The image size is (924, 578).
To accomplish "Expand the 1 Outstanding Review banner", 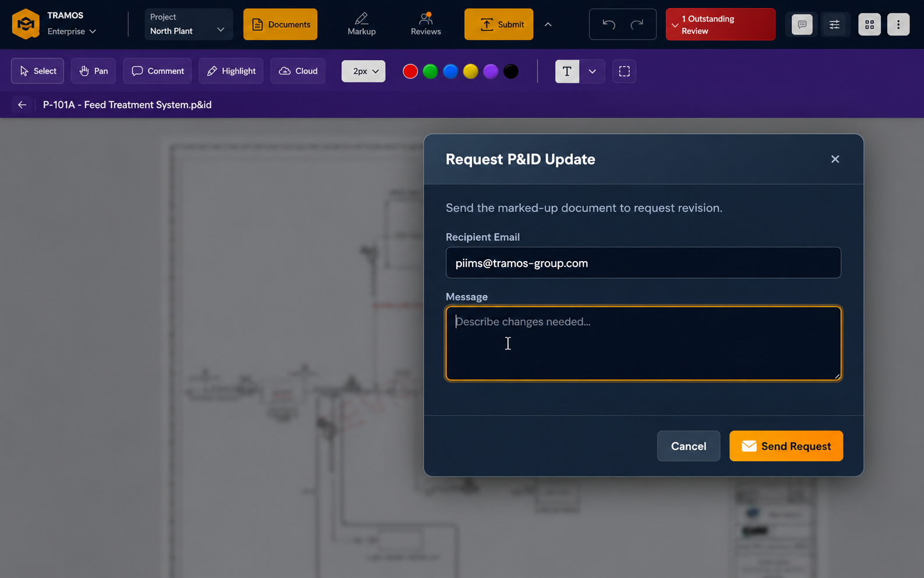I will click(720, 24).
